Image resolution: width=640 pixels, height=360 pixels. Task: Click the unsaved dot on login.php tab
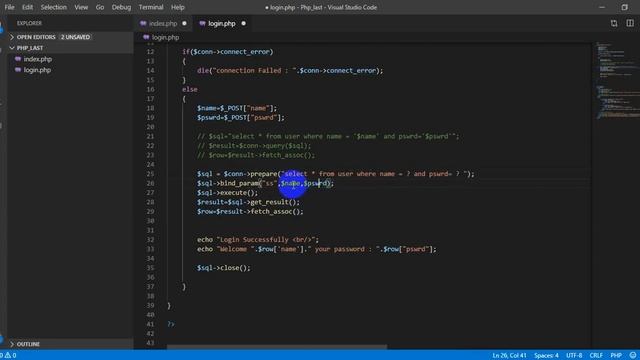click(x=244, y=24)
